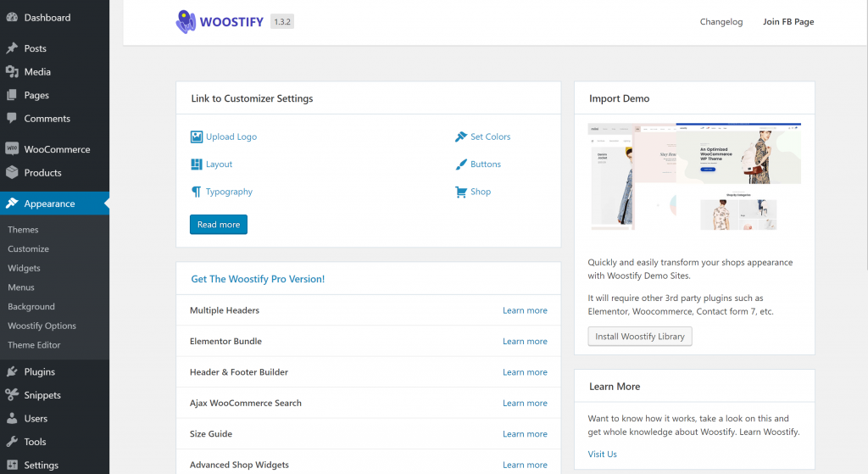Click the Settings icon in the sidebar
The height and width of the screenshot is (474, 868).
[x=12, y=465]
